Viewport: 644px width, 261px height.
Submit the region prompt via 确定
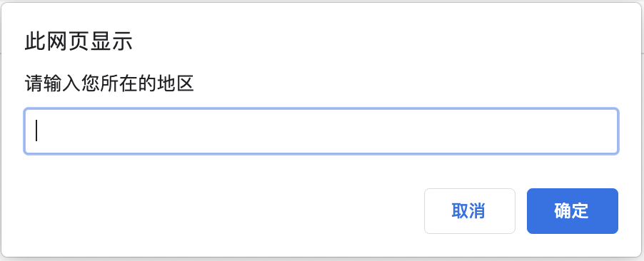[572, 211]
